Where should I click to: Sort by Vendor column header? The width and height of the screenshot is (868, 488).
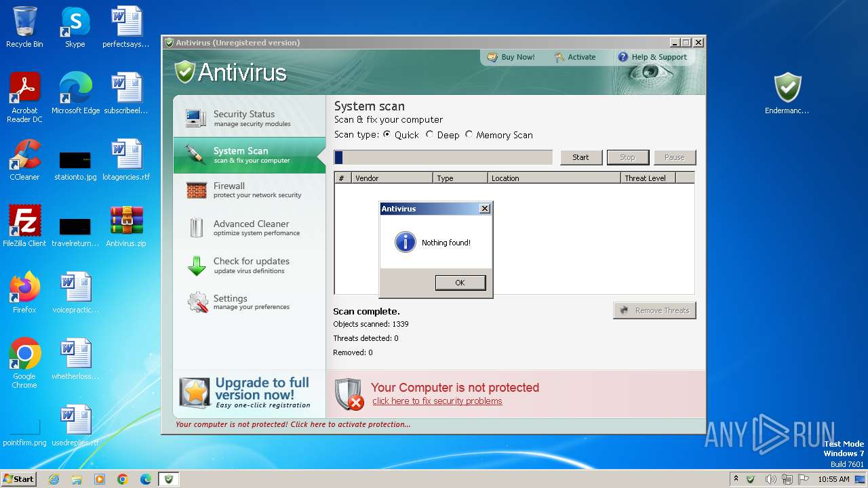click(x=392, y=178)
